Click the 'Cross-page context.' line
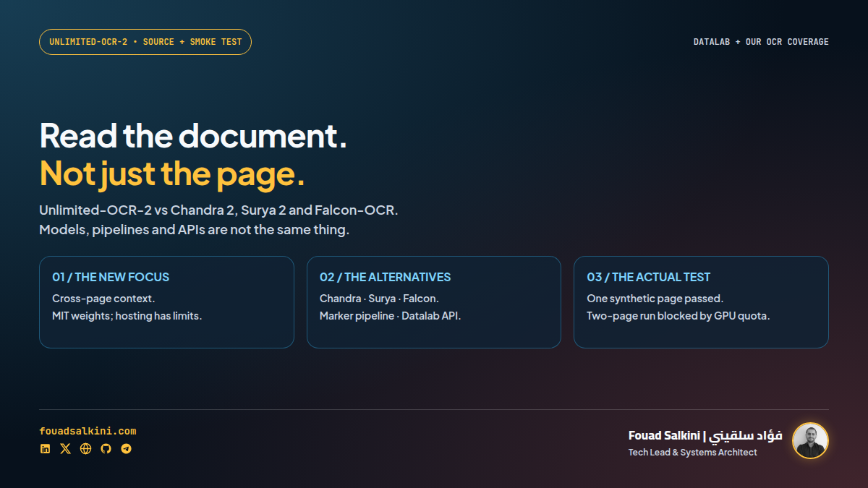Image resolution: width=868 pixels, height=488 pixels. [x=103, y=299]
